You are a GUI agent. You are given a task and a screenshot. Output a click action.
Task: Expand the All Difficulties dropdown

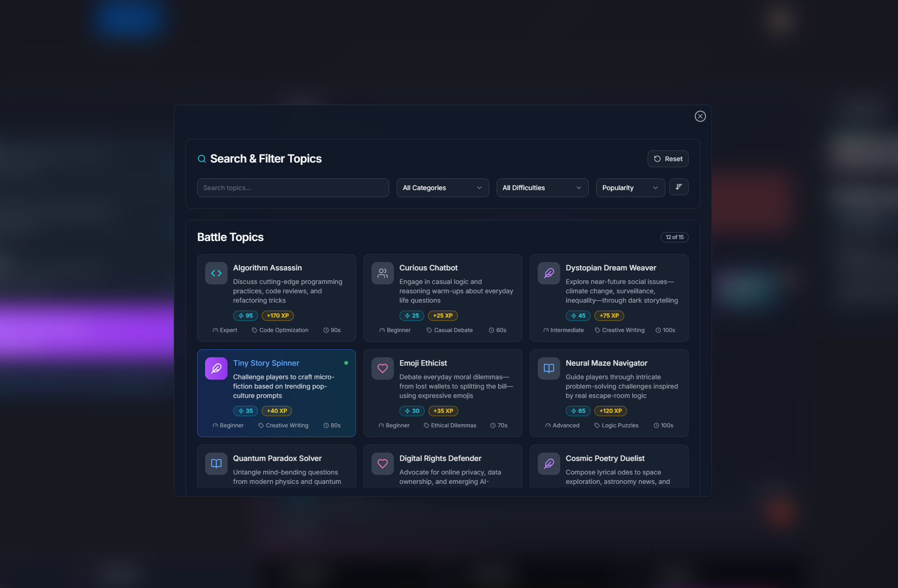click(542, 188)
